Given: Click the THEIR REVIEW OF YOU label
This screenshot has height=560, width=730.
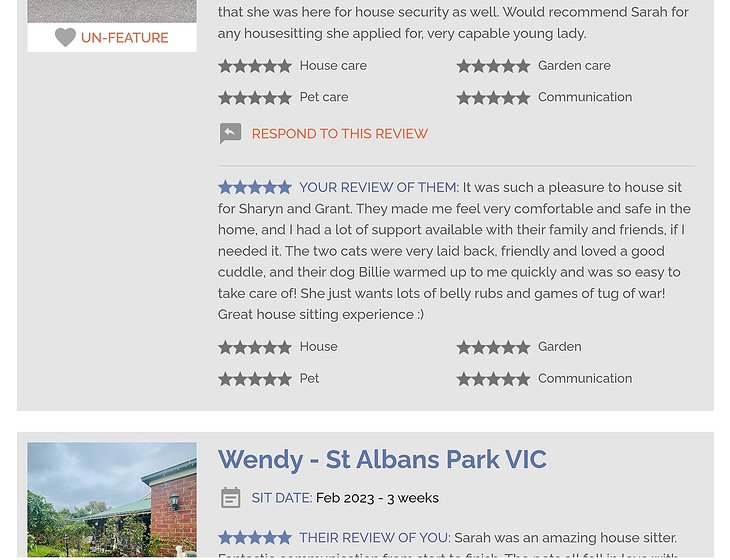Looking at the screenshot, I should [x=374, y=538].
